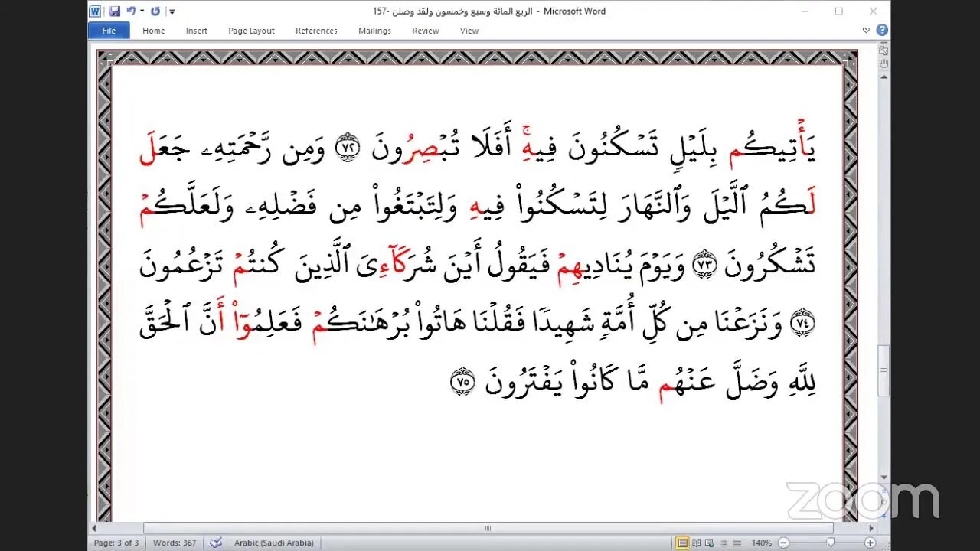Open the File tab
This screenshot has height=551, width=980.
point(109,31)
